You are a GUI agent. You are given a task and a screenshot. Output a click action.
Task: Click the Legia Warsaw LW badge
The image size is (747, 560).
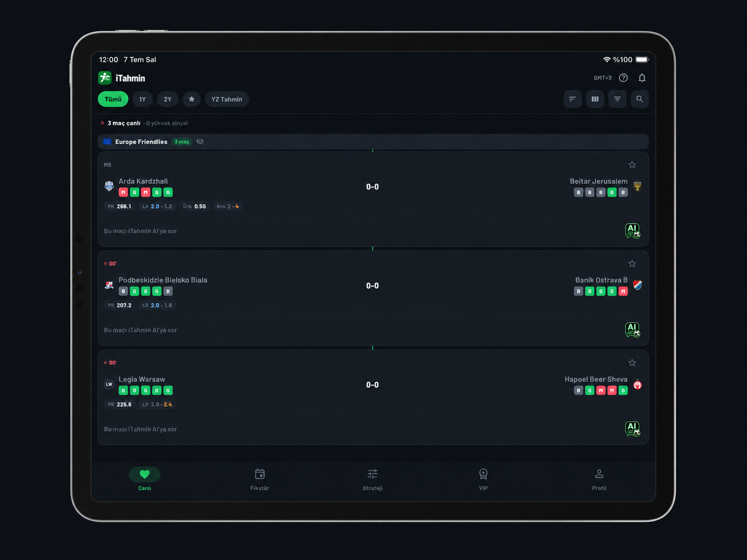(109, 384)
